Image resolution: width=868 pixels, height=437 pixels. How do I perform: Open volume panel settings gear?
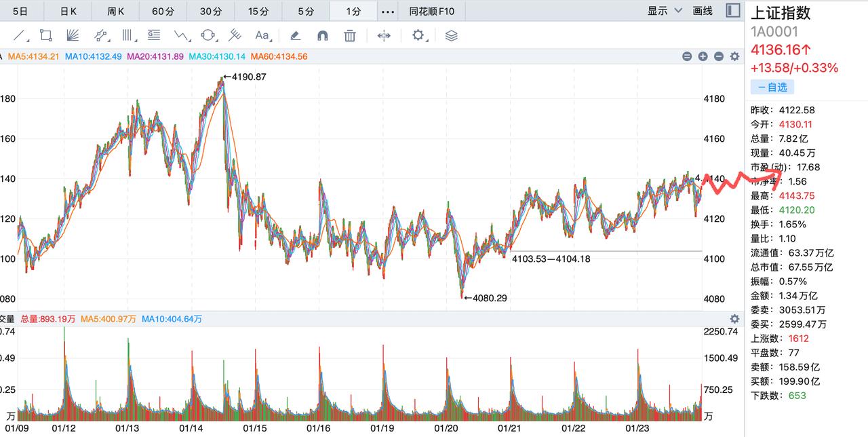[734, 319]
